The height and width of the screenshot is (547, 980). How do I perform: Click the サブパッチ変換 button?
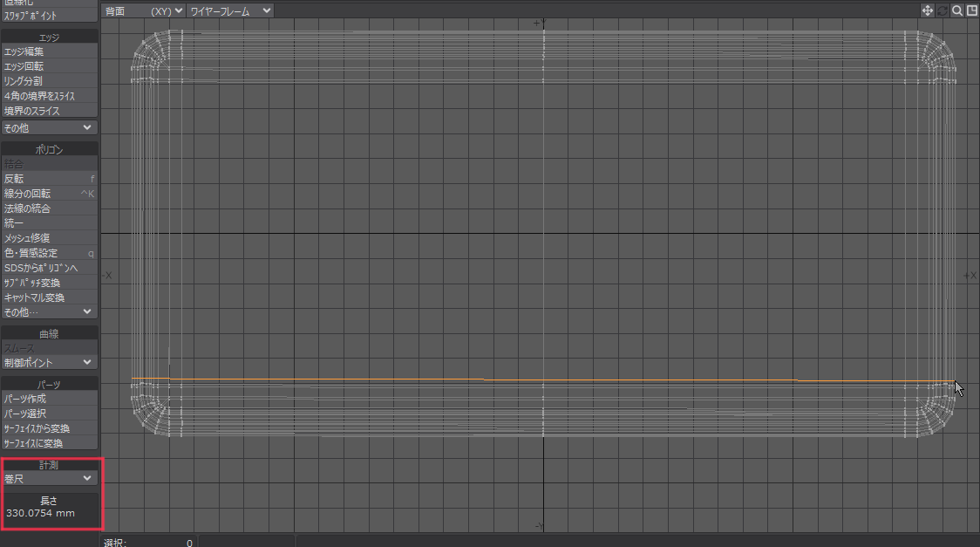click(x=50, y=283)
